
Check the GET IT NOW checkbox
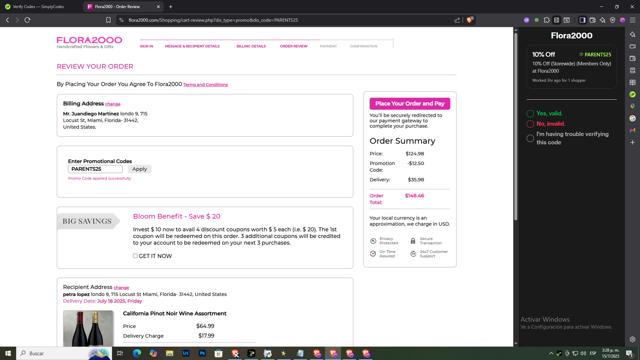(135, 256)
